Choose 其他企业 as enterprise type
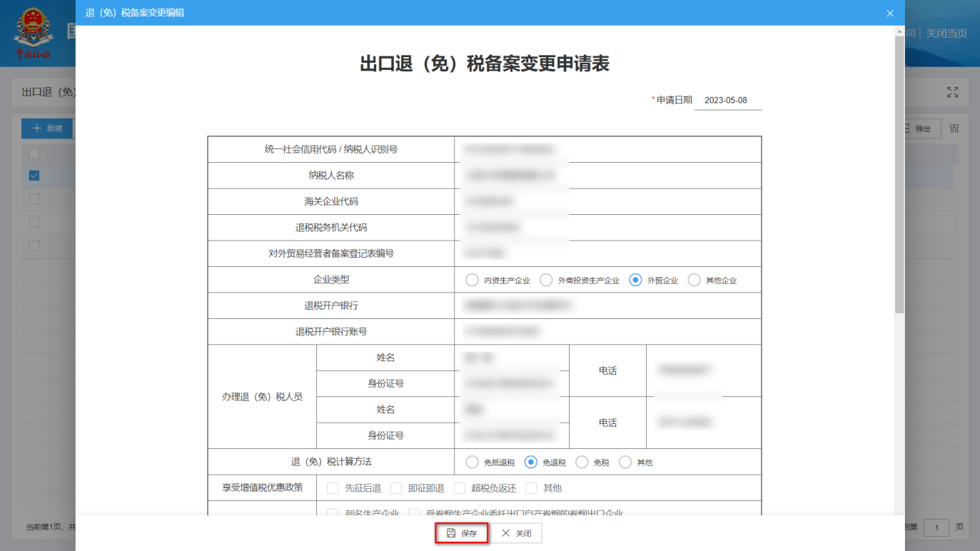The height and width of the screenshot is (551, 980). 694,280
